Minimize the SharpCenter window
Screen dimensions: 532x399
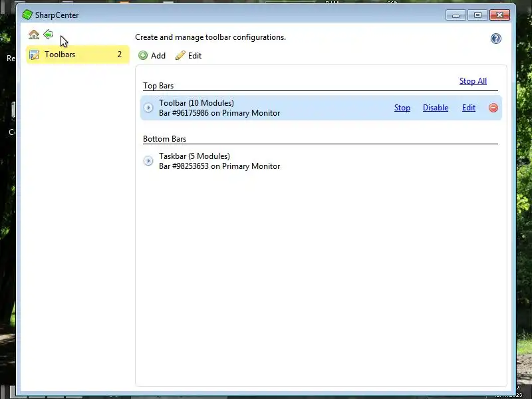(x=456, y=15)
